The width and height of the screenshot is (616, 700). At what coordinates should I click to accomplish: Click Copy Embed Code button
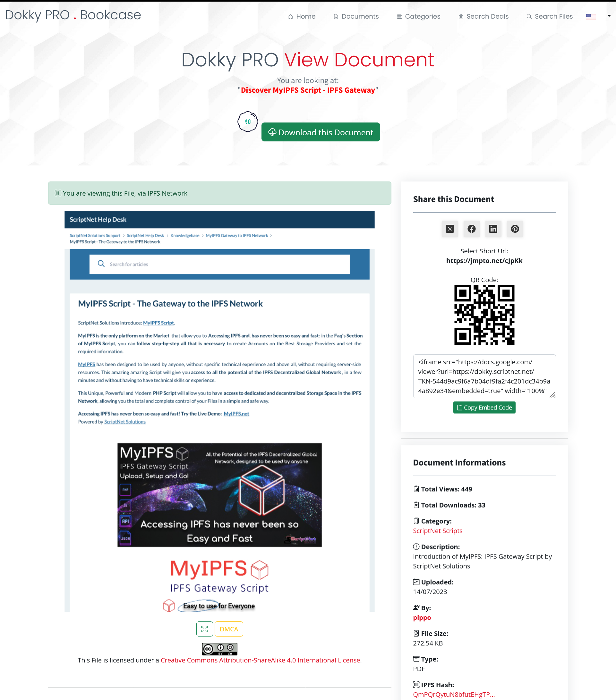click(x=484, y=407)
